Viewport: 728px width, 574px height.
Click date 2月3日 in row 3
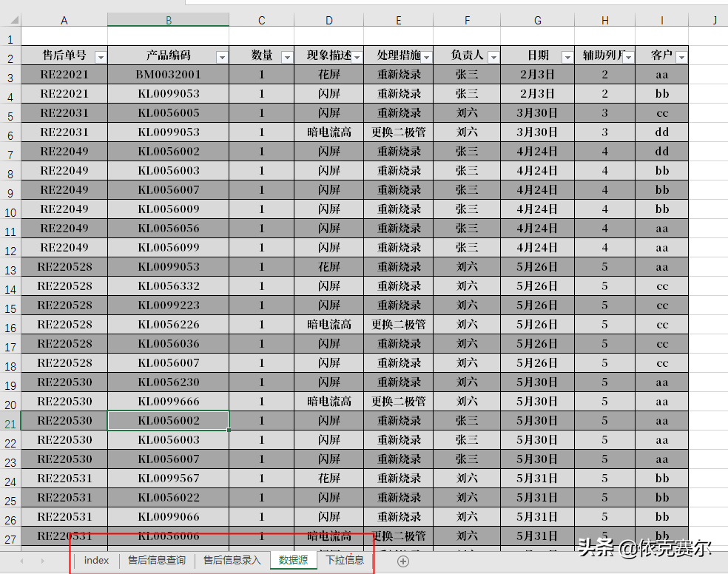pos(538,74)
